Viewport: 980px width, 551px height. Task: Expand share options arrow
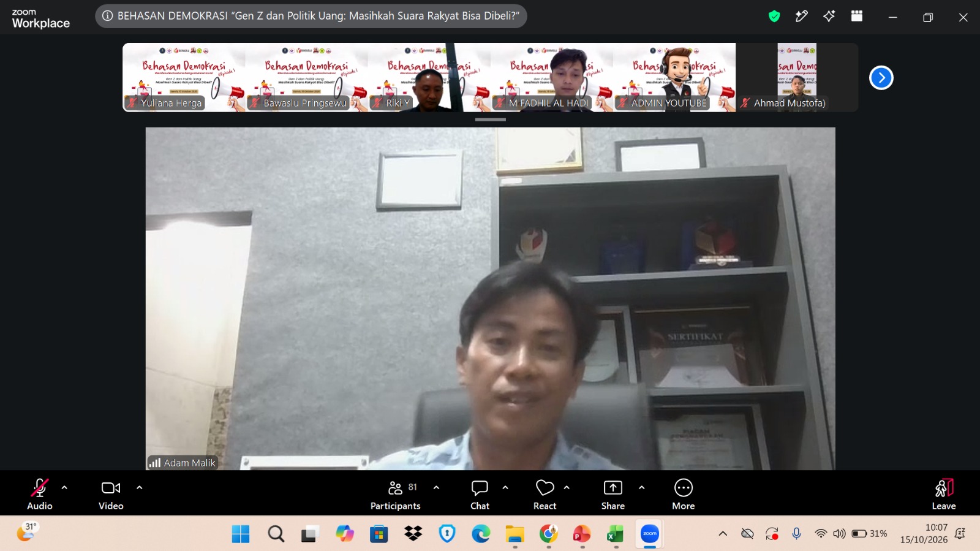click(x=641, y=488)
